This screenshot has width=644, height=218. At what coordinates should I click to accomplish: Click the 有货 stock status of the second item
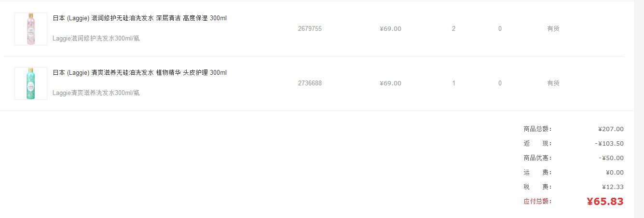point(553,83)
